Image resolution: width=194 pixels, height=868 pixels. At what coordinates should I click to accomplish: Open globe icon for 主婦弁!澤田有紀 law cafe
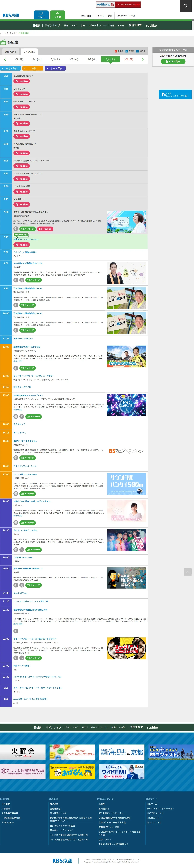[x=16, y=229]
